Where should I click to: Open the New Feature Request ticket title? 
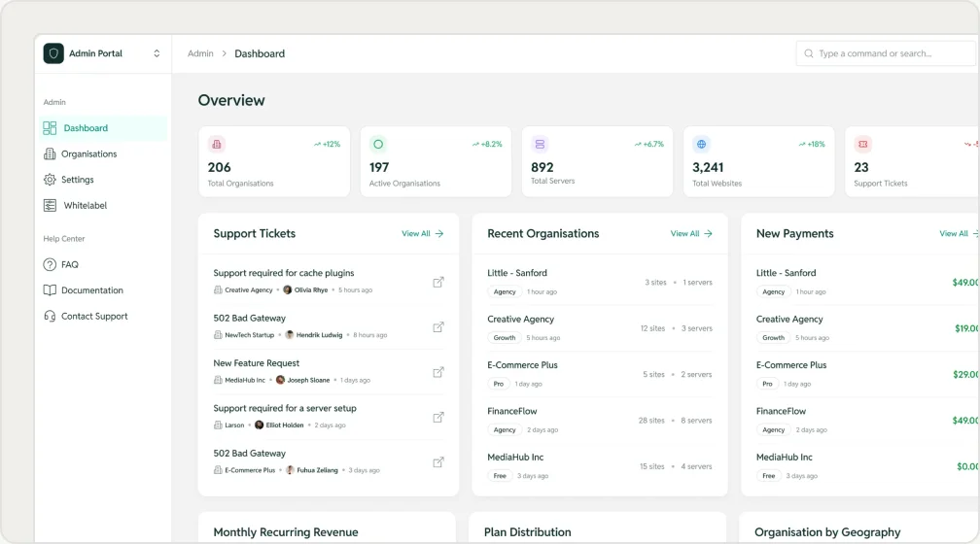[x=257, y=363]
